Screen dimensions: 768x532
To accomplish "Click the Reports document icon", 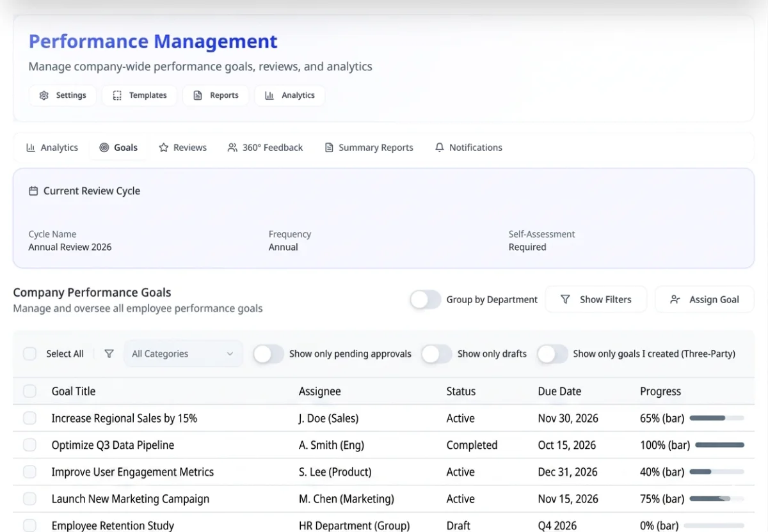I will (x=198, y=95).
